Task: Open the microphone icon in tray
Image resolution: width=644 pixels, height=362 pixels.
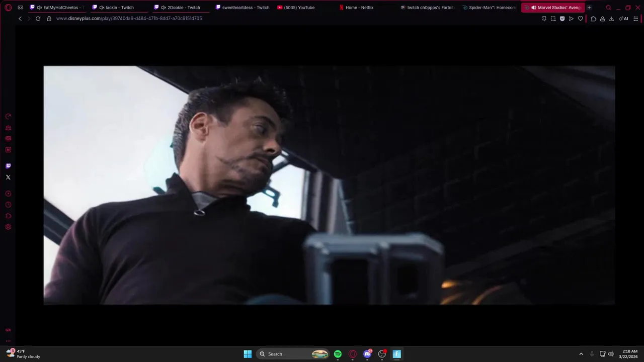Action: point(592,354)
